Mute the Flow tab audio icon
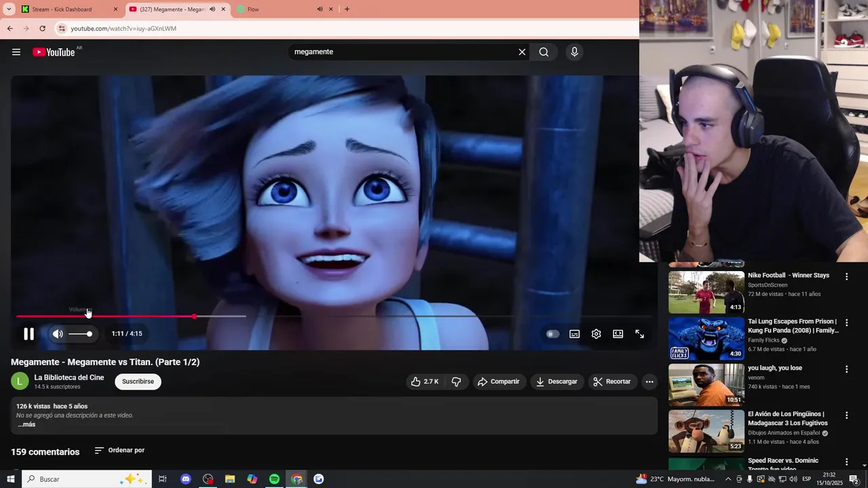Viewport: 868px width, 488px height. (319, 9)
